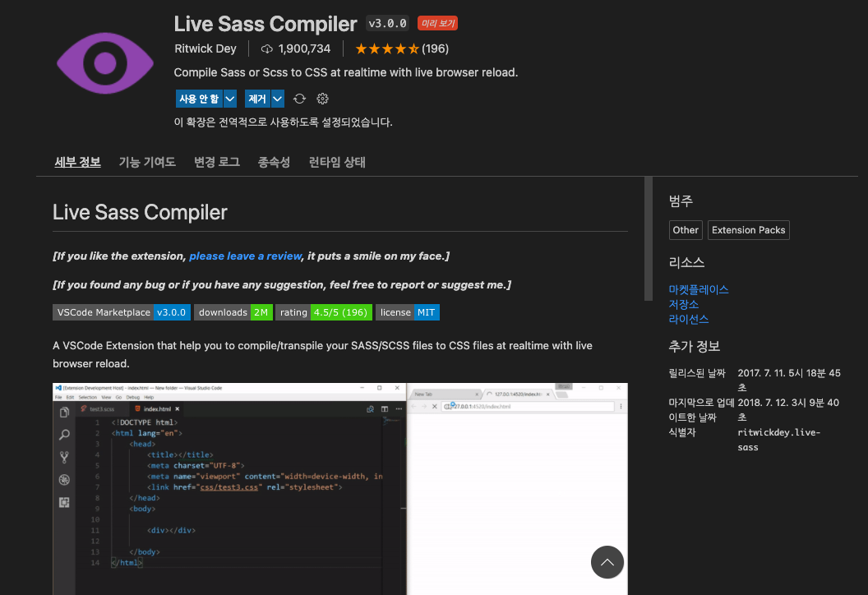868x595 pixels.
Task: Open the 세부 정보 details tab
Action: [77, 162]
